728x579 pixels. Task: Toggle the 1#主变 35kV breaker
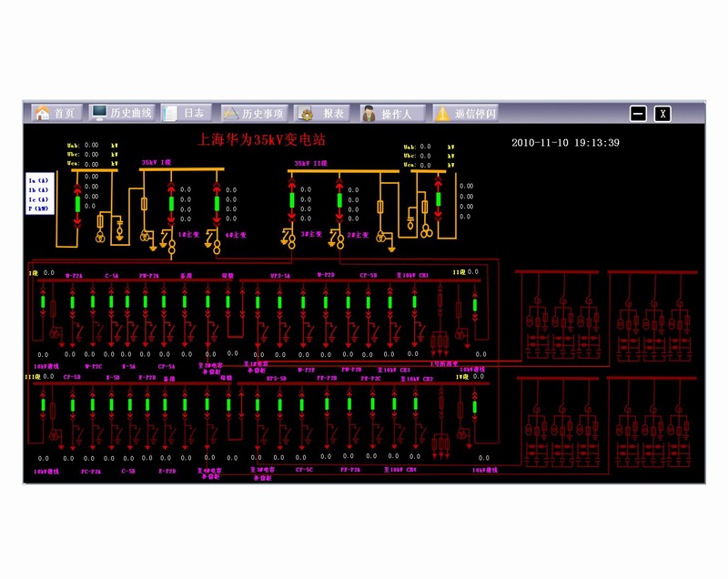(171, 203)
